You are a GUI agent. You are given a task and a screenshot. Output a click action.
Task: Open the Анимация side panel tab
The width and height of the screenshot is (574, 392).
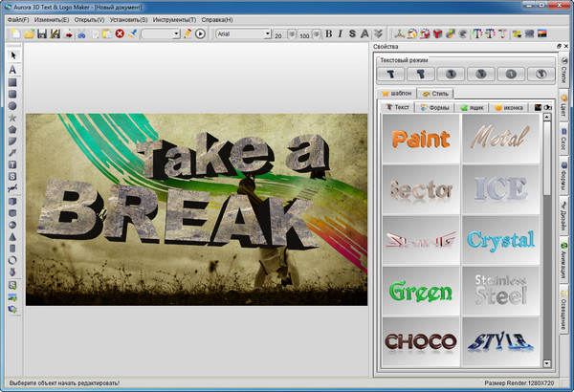563,261
